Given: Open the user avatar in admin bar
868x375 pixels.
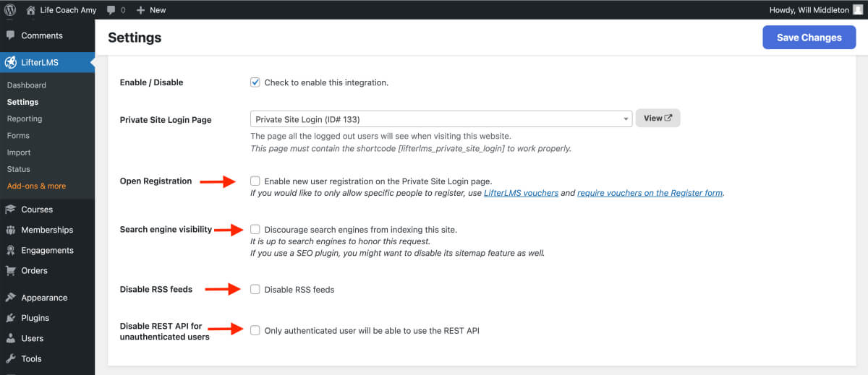Looking at the screenshot, I should pos(858,10).
